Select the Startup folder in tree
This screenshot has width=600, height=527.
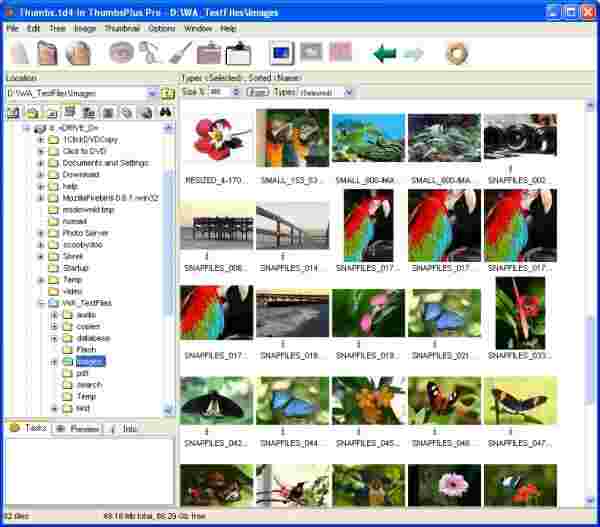[75, 268]
